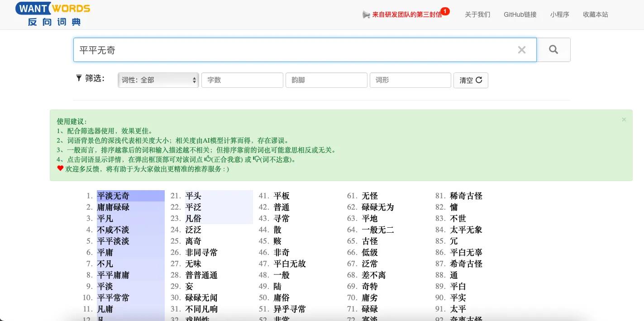Dismiss the green usage tips box
644x321 pixels.
624,119
